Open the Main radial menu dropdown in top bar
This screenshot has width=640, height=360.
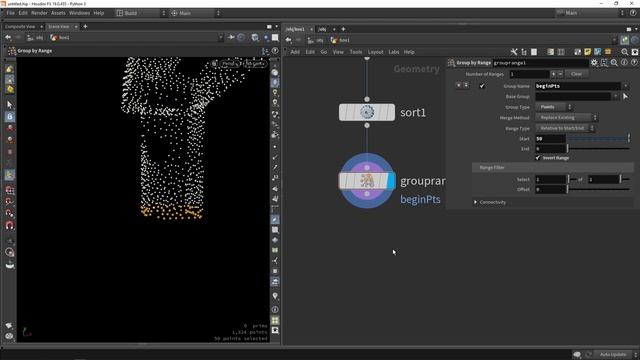point(196,13)
